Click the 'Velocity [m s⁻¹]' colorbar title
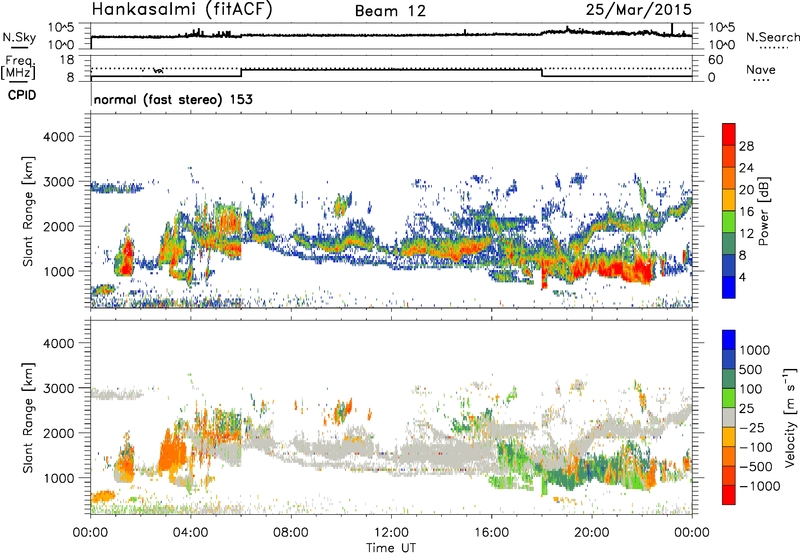Screen dimensions: 800x554 click(790, 417)
